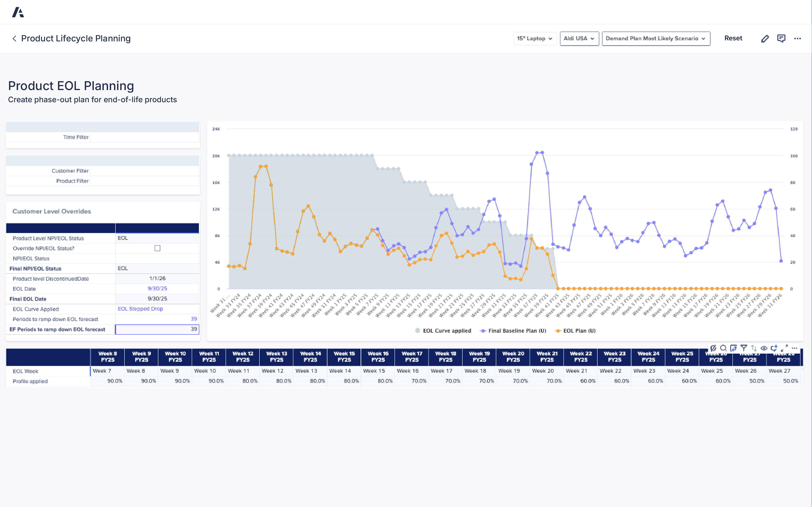Viewport: 812px width, 507px height.
Task: Select the Week 8 FY25 column header
Action: click(x=108, y=356)
